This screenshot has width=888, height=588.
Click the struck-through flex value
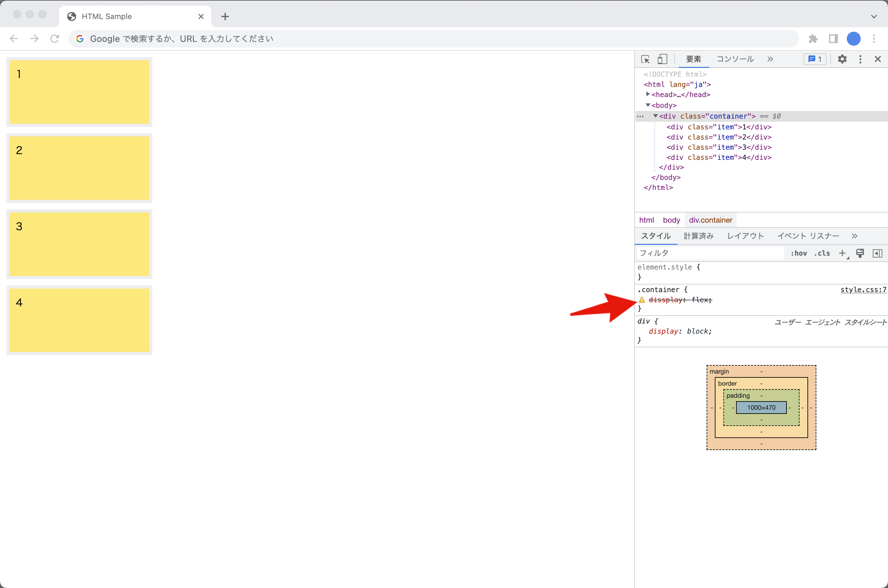699,300
